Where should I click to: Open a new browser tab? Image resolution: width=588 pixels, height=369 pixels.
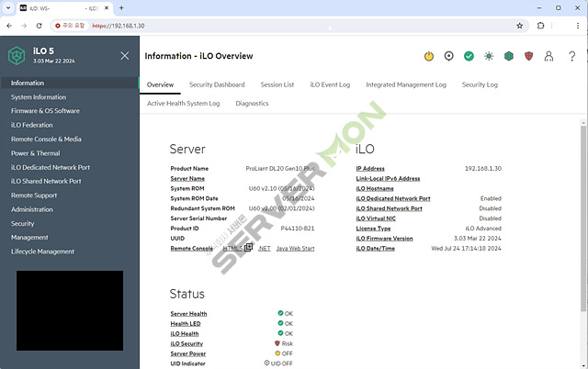(121, 8)
